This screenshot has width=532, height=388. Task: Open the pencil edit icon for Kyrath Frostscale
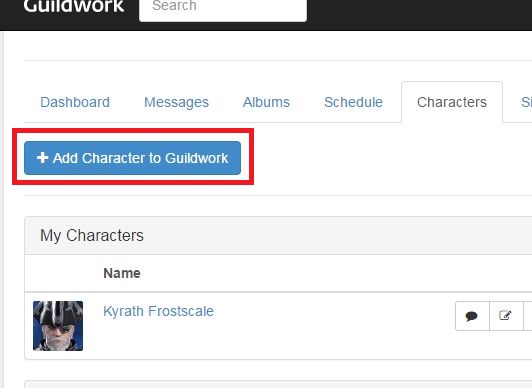(506, 316)
